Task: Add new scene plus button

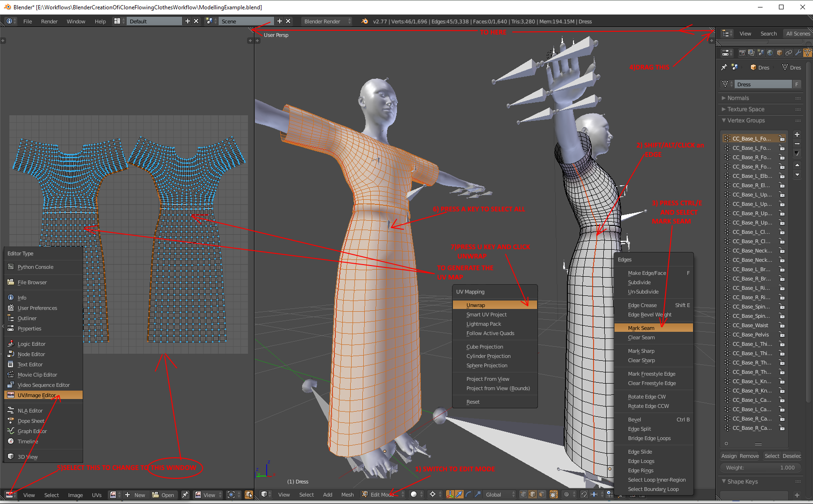Action: (x=280, y=21)
